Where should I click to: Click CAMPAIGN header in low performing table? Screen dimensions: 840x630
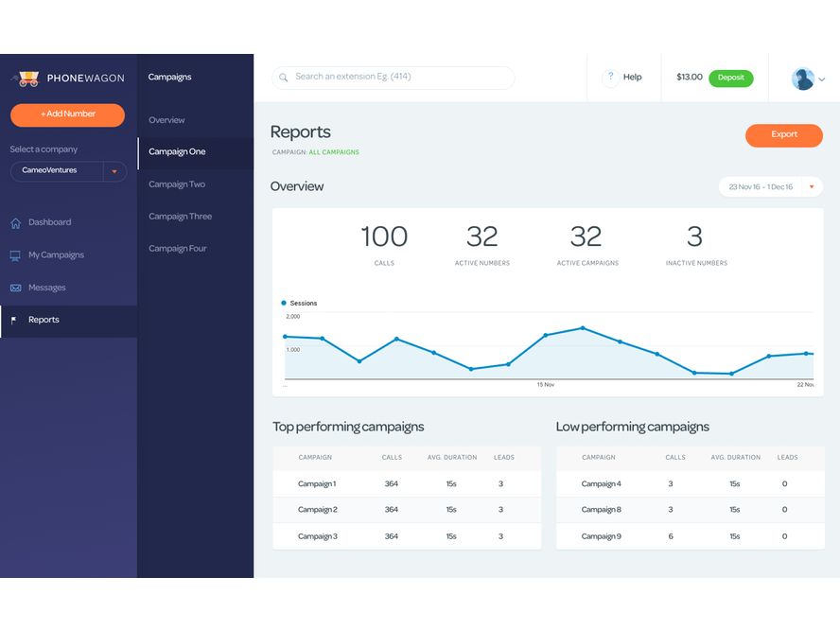[x=599, y=458]
